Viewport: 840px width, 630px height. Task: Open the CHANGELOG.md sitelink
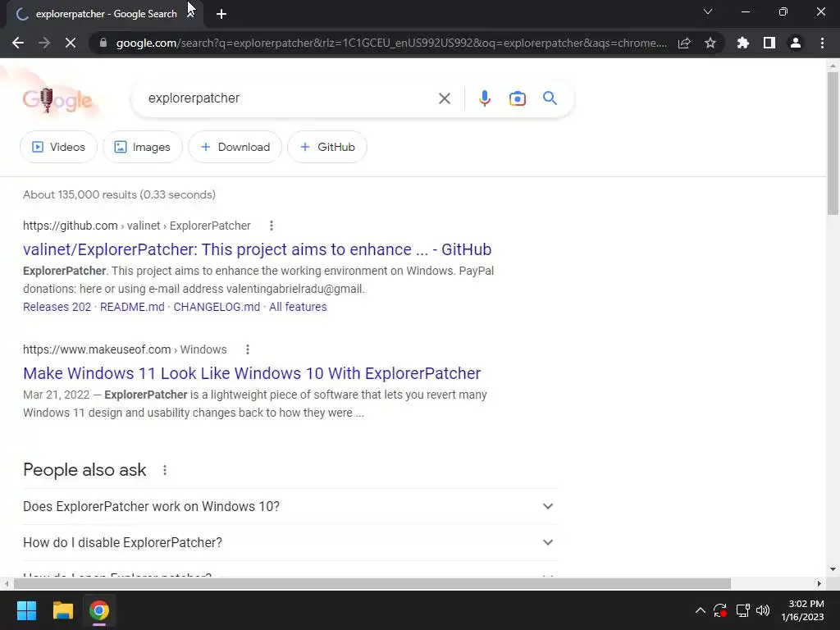click(217, 307)
